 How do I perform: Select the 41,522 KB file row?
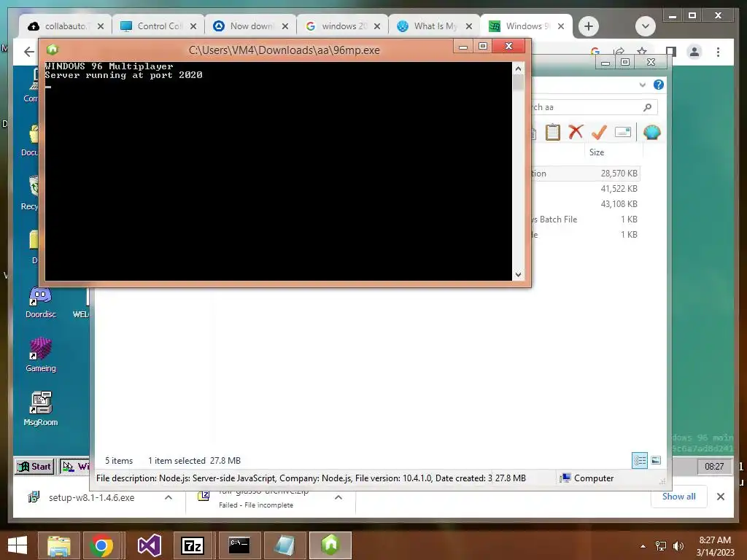tap(586, 189)
